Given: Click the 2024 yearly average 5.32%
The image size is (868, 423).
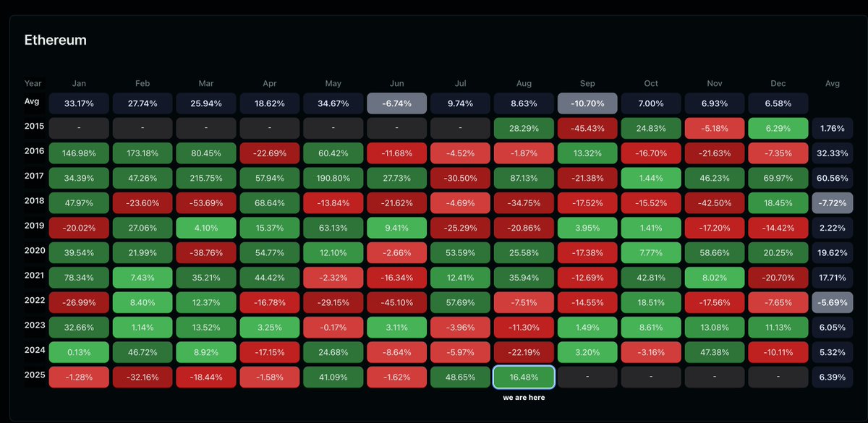Looking at the screenshot, I should 833,354.
